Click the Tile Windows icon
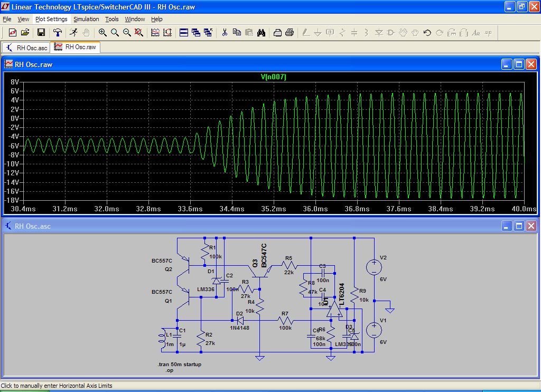This screenshot has height=392, width=541. pyautogui.click(x=184, y=33)
